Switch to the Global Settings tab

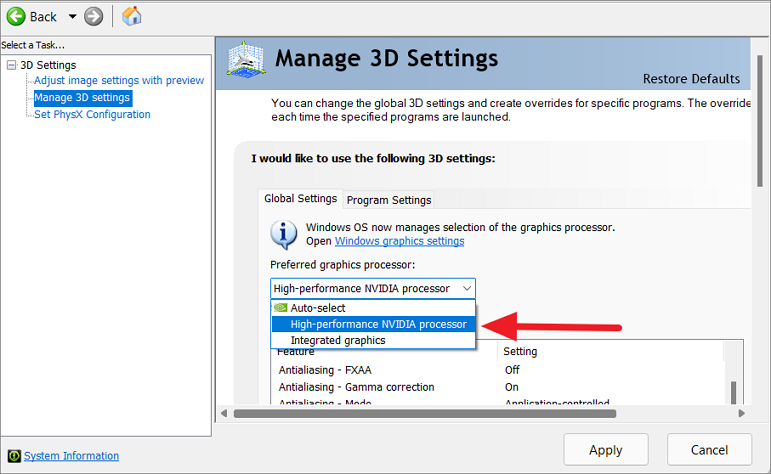[x=300, y=199]
